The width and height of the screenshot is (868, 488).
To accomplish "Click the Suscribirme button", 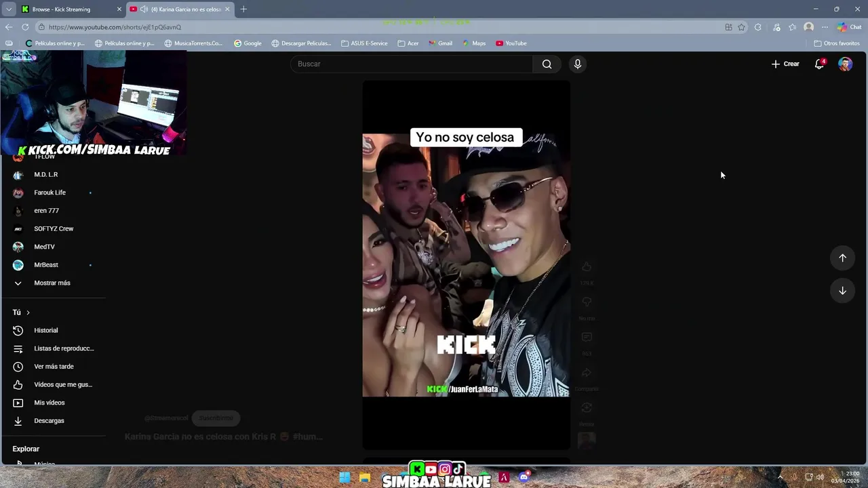I will pos(216,418).
